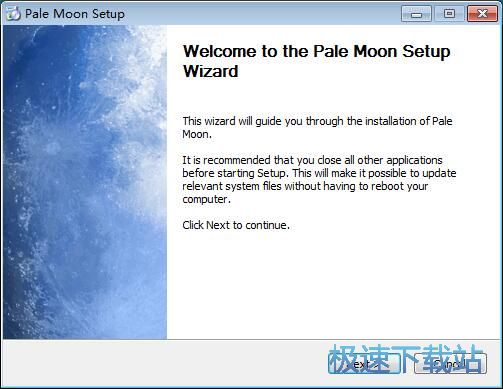Click the Pale Moon icon in title bar
Screen dimensions: 503x389
click(13, 14)
